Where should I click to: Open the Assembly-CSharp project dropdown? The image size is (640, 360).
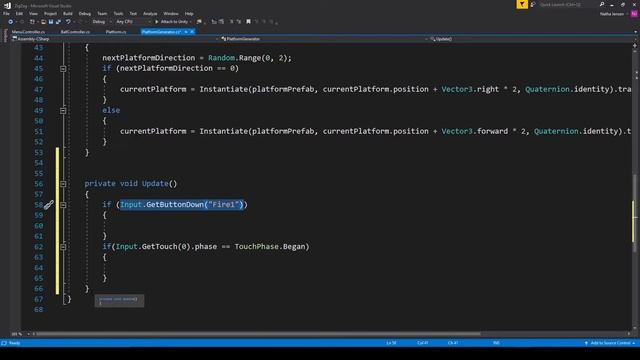click(115, 39)
